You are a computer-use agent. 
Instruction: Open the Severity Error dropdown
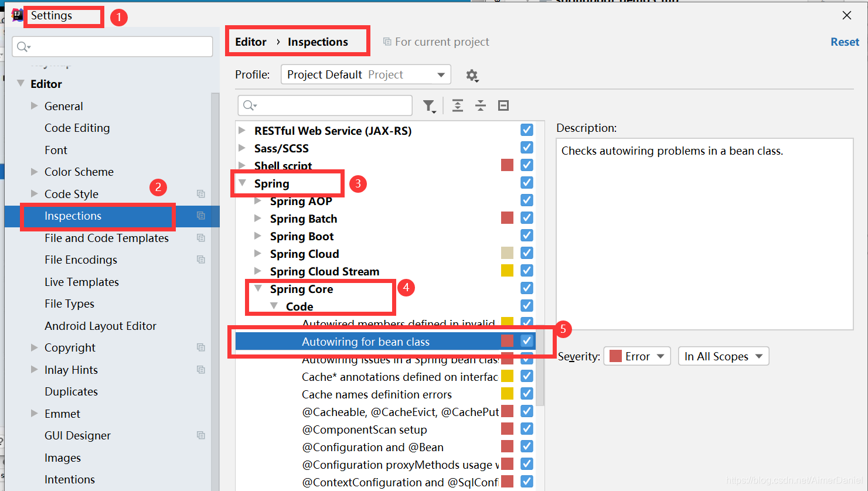637,356
